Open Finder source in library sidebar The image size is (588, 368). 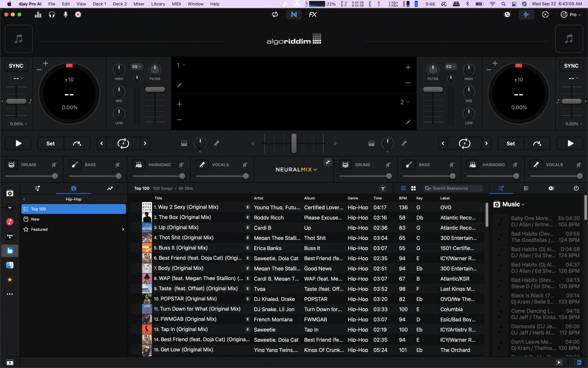click(10, 265)
